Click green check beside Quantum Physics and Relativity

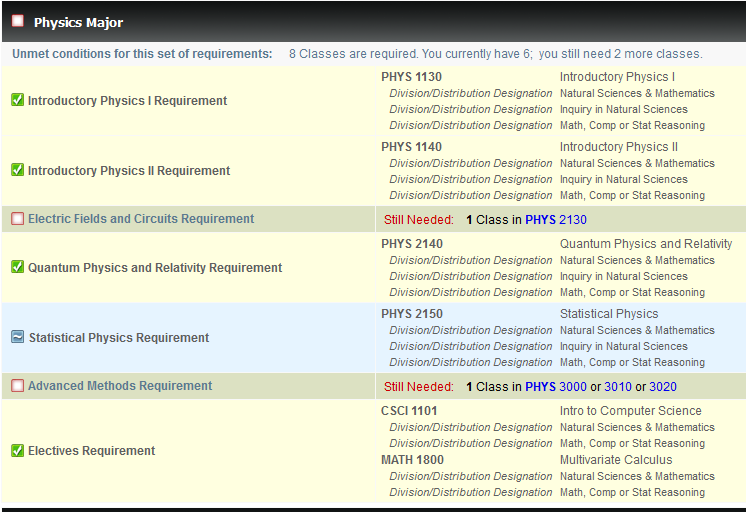[18, 267]
